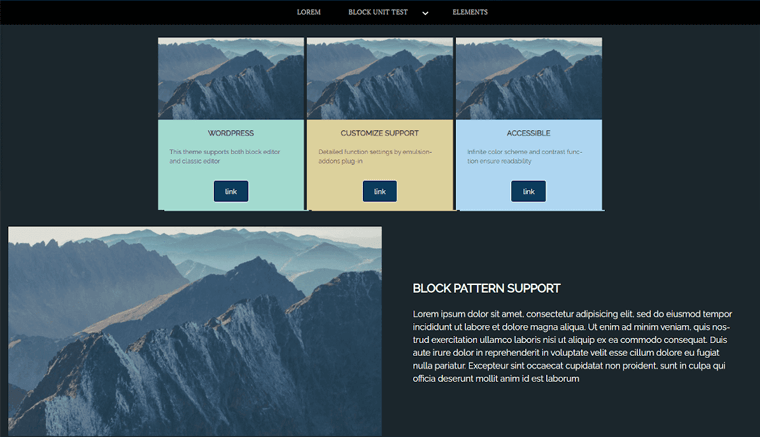Image resolution: width=760 pixels, height=437 pixels.
Task: Click the 'This theme supports both block editor' text
Action: tap(224, 156)
